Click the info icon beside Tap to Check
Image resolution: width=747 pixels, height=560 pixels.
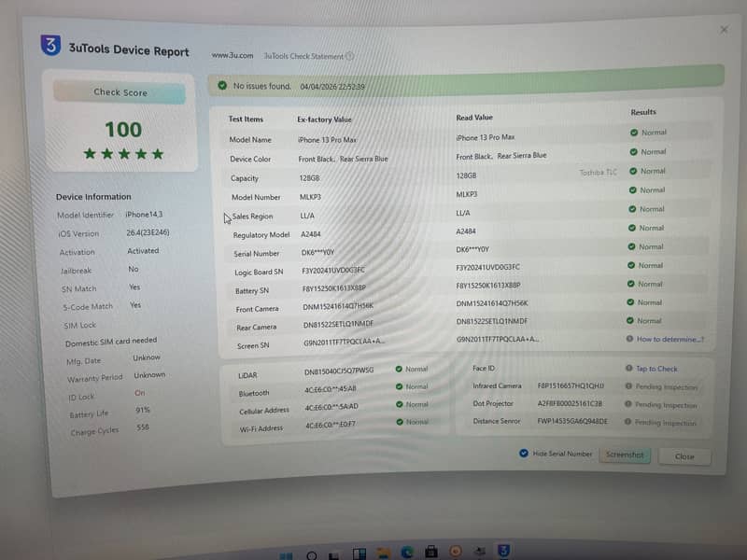[628, 368]
